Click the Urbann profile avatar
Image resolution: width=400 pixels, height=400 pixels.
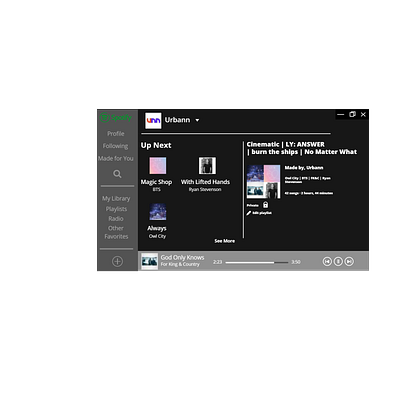pyautogui.click(x=153, y=120)
